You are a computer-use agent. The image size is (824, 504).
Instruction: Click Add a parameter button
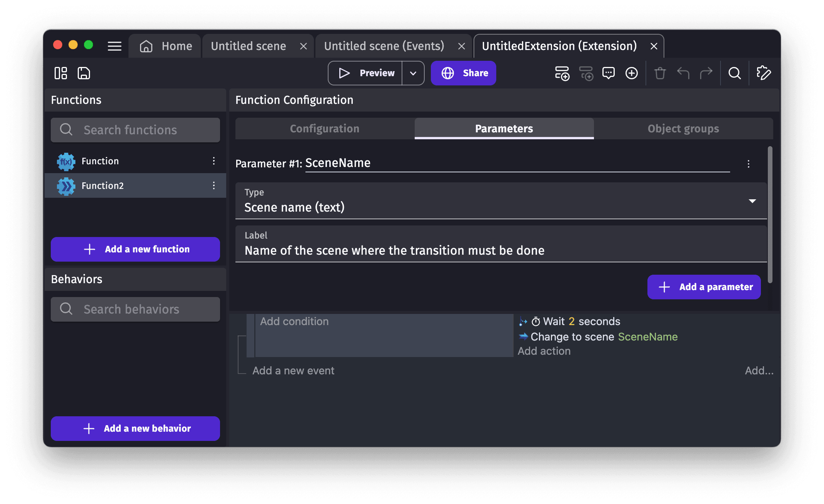click(x=704, y=287)
